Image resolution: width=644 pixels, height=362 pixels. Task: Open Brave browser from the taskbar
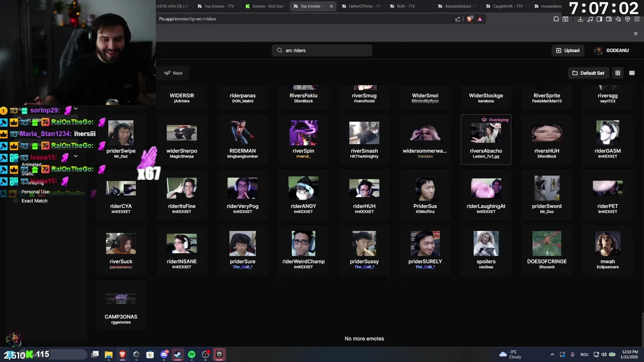point(122,354)
